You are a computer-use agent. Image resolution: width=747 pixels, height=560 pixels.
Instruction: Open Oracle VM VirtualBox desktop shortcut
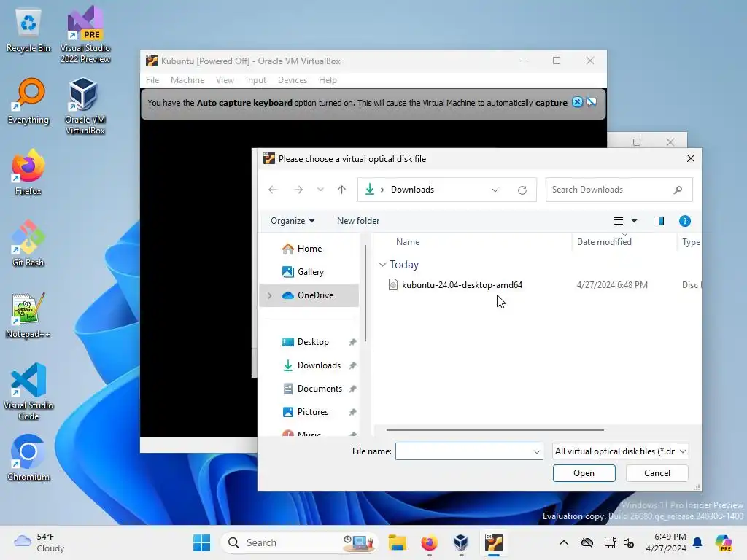(x=85, y=106)
